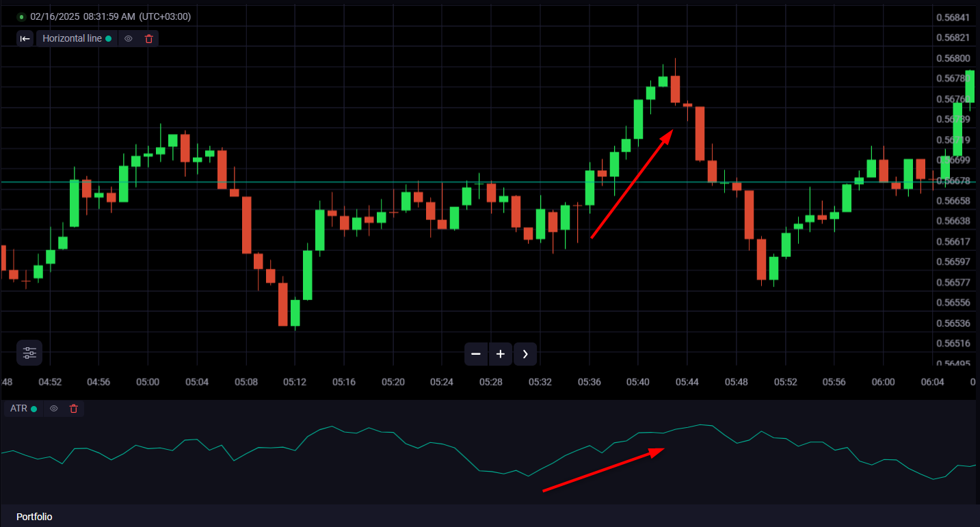The height and width of the screenshot is (527, 980).
Task: Click the 04:52 time axis label
Action: (50, 381)
